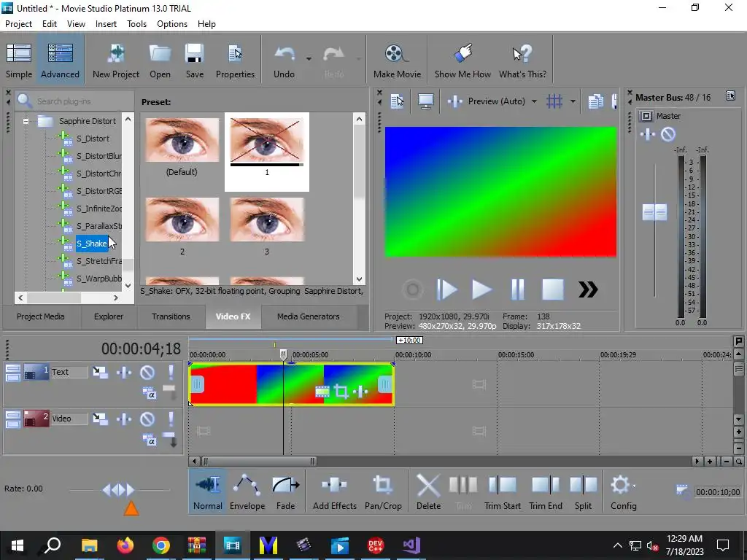The width and height of the screenshot is (747, 560).
Task: Collapse the Sapphire Distort folder
Action: [x=26, y=121]
